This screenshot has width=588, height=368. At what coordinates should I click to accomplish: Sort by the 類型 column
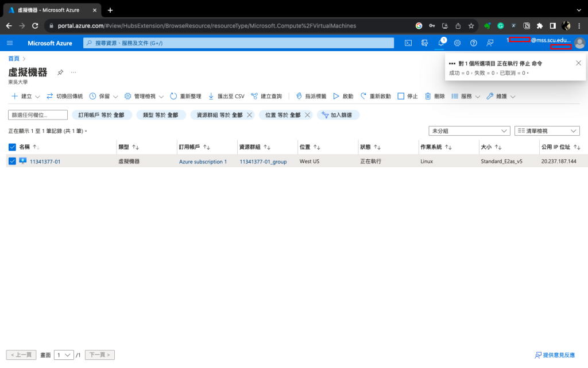(129, 147)
